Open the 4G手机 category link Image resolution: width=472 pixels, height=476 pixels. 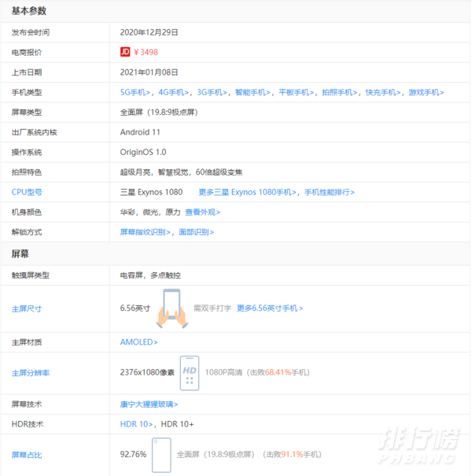(174, 92)
